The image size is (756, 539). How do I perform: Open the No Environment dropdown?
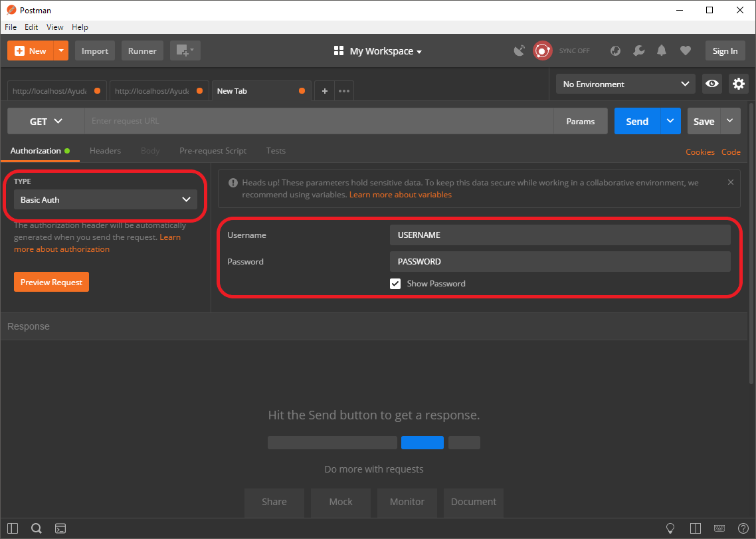[x=625, y=84]
